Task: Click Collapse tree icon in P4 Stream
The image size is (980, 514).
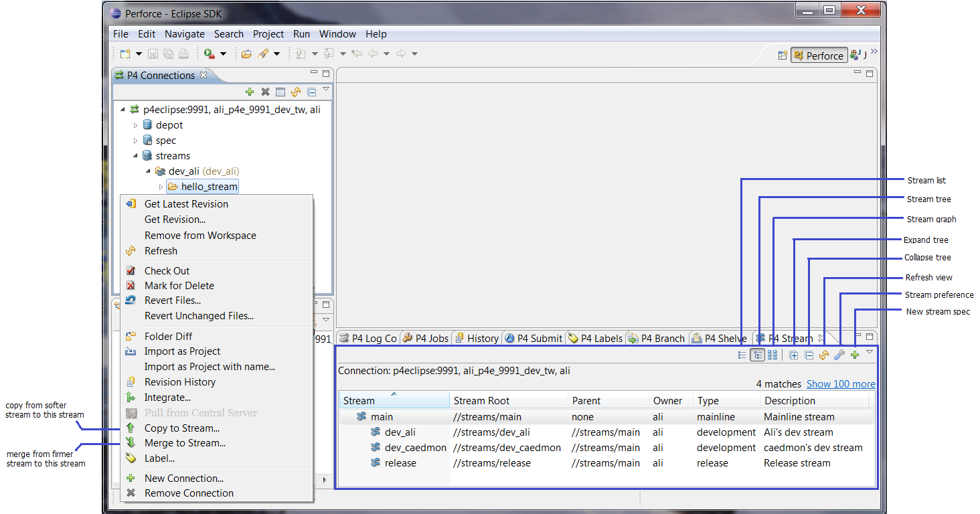Action: point(809,355)
